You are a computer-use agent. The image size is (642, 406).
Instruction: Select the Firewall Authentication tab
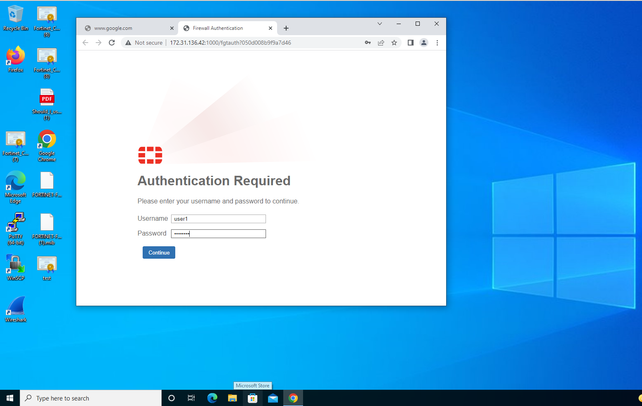click(x=228, y=28)
